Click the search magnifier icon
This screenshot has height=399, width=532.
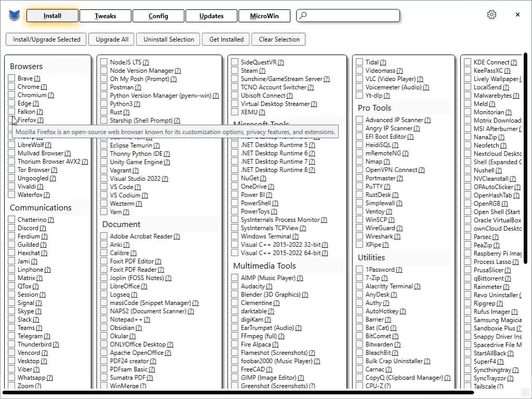[x=303, y=15]
